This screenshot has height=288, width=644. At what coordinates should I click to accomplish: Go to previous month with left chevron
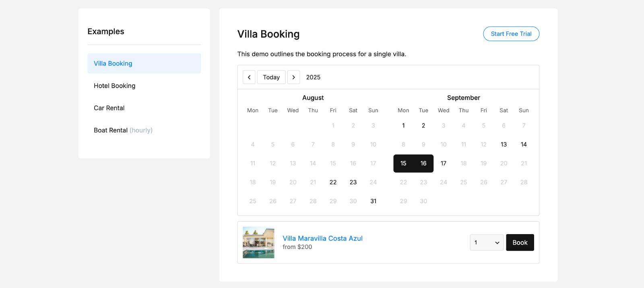249,77
